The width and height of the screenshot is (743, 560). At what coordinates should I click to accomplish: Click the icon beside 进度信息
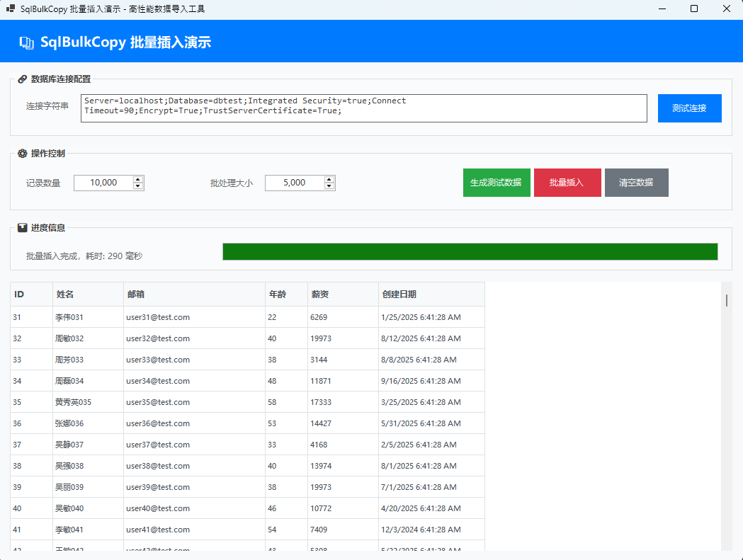pos(22,228)
